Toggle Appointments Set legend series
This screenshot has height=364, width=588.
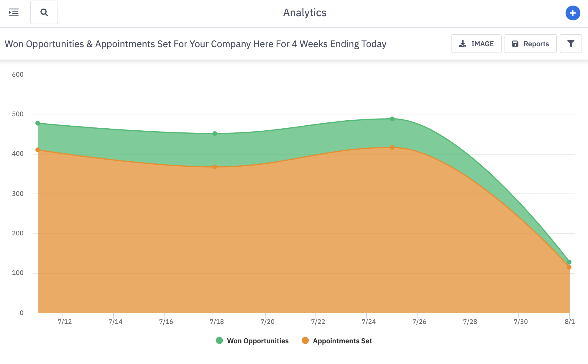tap(342, 341)
